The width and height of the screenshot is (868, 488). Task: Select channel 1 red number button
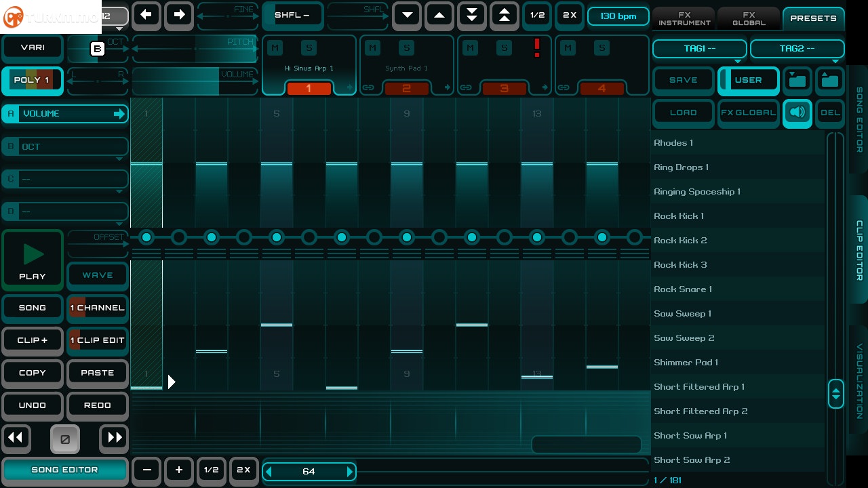[309, 88]
